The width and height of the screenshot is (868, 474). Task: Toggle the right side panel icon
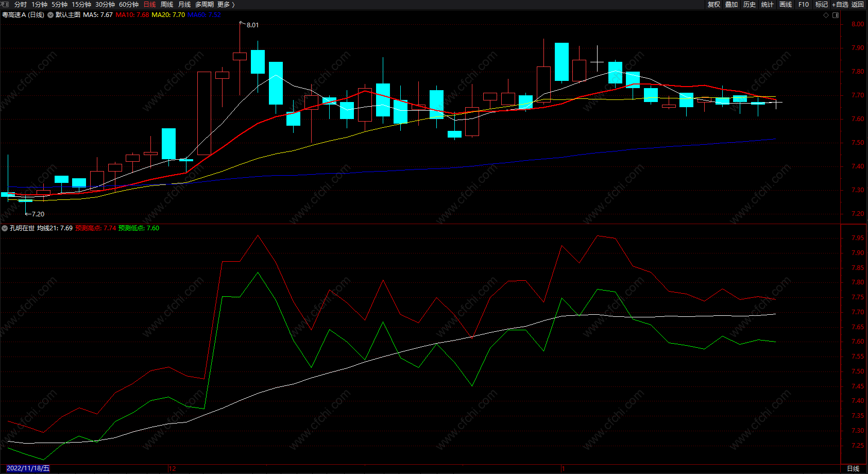(836, 15)
